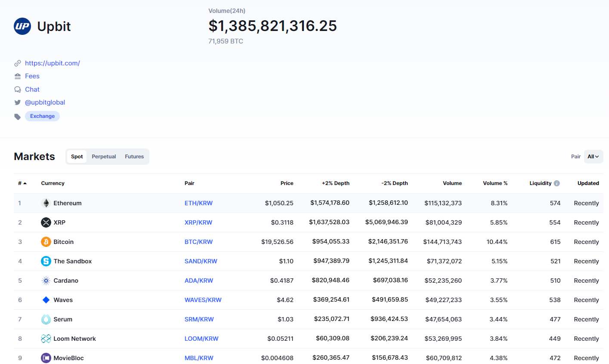This screenshot has width=609, height=364.
Task: Click the 71,959 BTC volume text
Action: point(226,41)
